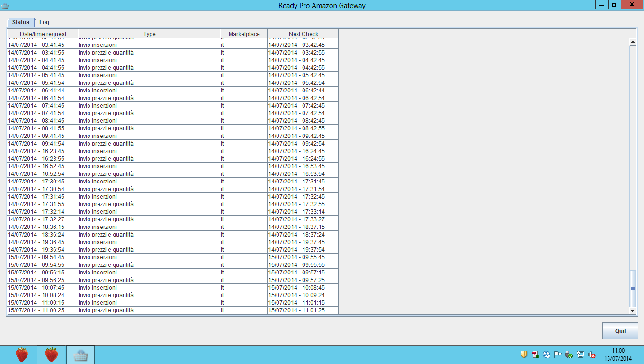Click the app icon in the title bar
Viewport: 644px width, 364px height.
pyautogui.click(x=5, y=6)
